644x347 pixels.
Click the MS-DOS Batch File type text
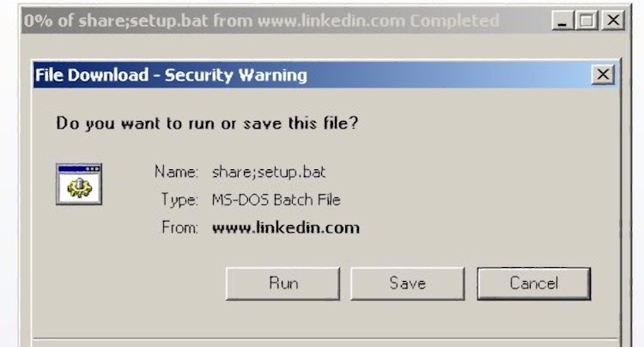tap(276, 199)
